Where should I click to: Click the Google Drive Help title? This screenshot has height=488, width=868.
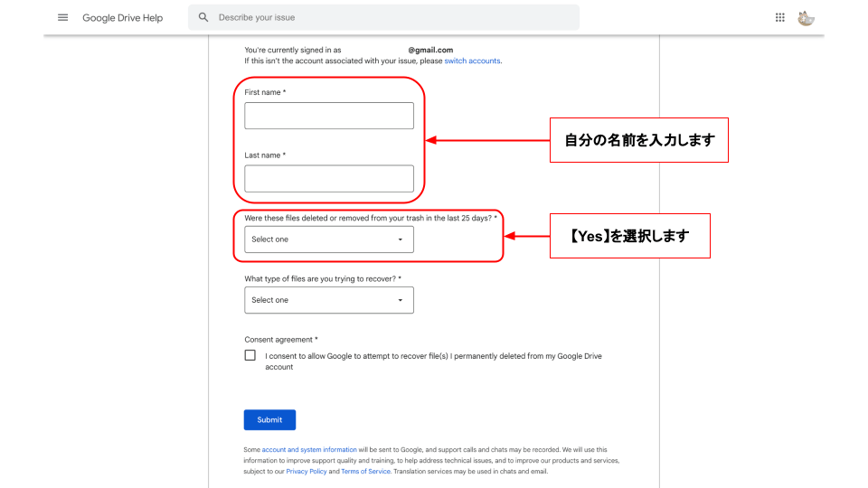(122, 17)
